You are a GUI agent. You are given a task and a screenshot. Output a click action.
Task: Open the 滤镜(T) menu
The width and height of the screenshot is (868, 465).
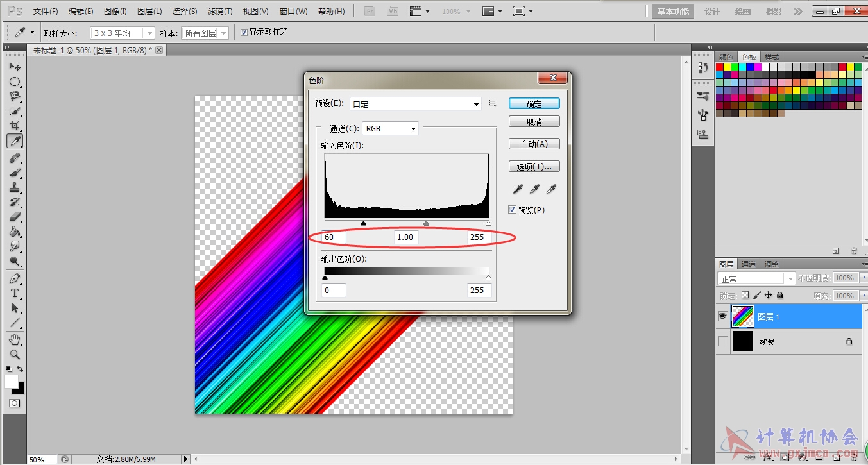[220, 12]
